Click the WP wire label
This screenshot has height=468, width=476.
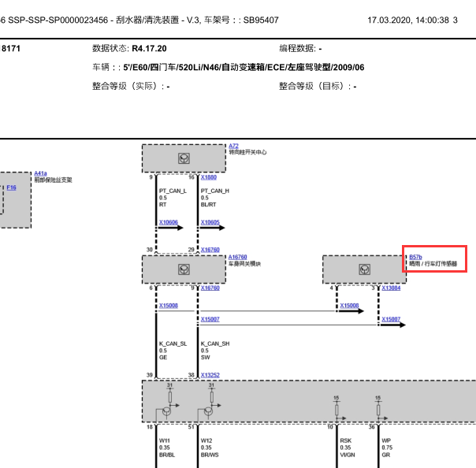point(386,440)
